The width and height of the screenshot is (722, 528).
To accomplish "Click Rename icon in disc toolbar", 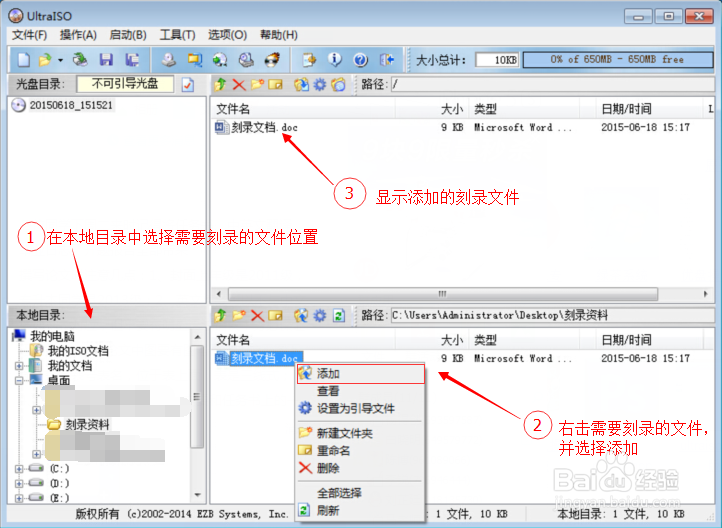I will click(x=275, y=85).
